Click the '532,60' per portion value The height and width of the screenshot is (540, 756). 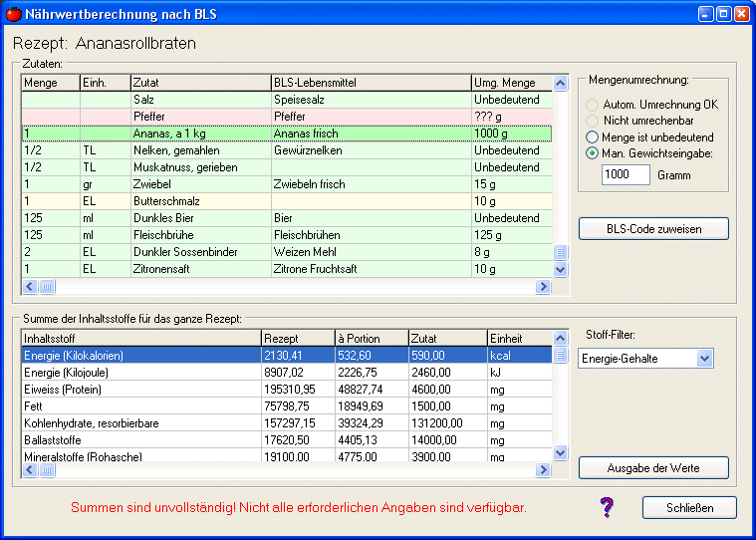pyautogui.click(x=372, y=356)
